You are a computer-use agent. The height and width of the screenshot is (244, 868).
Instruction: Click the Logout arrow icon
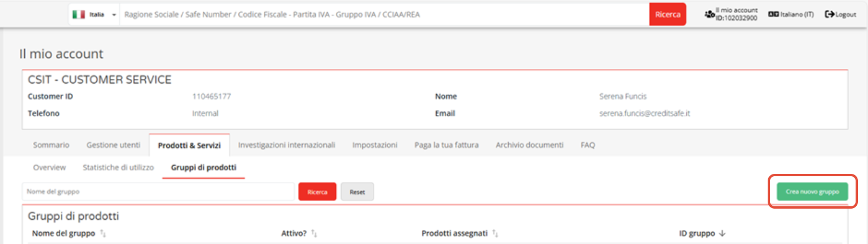pos(829,14)
